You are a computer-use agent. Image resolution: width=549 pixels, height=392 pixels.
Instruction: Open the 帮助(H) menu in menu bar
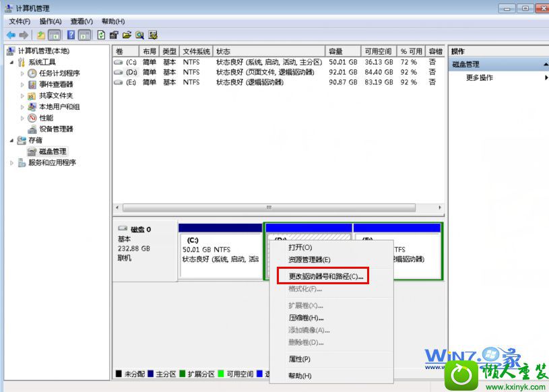[x=113, y=22]
